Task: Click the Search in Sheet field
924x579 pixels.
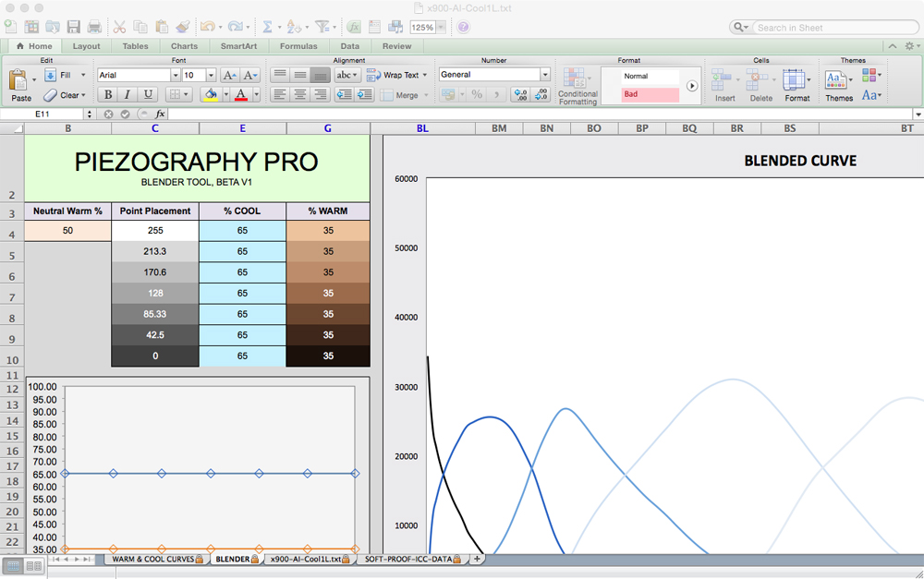Action: click(828, 28)
